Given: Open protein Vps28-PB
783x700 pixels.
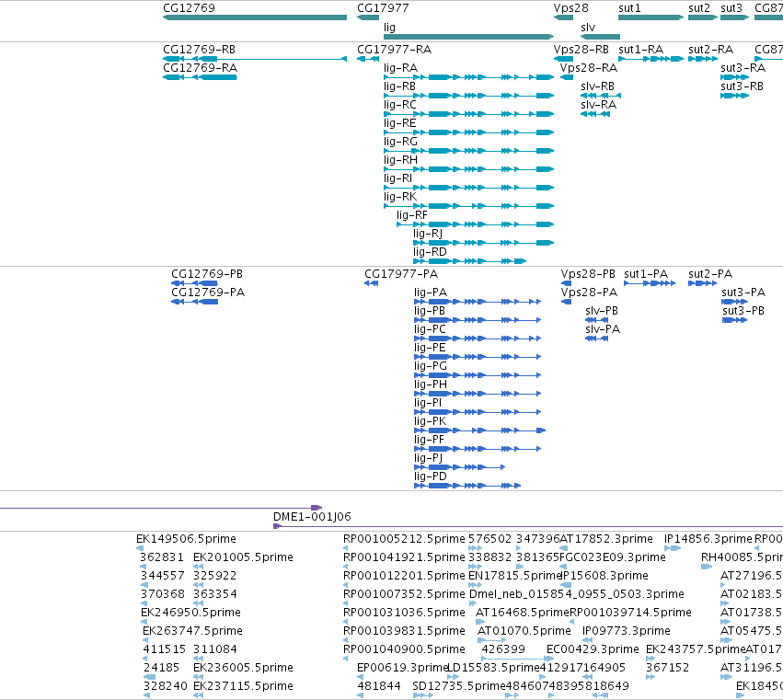Looking at the screenshot, I should [566, 283].
